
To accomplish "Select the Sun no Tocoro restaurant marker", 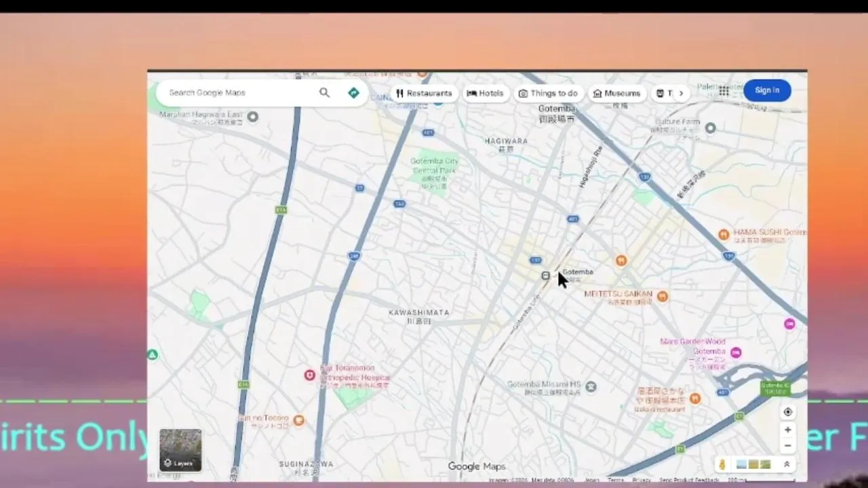I will pos(298,421).
